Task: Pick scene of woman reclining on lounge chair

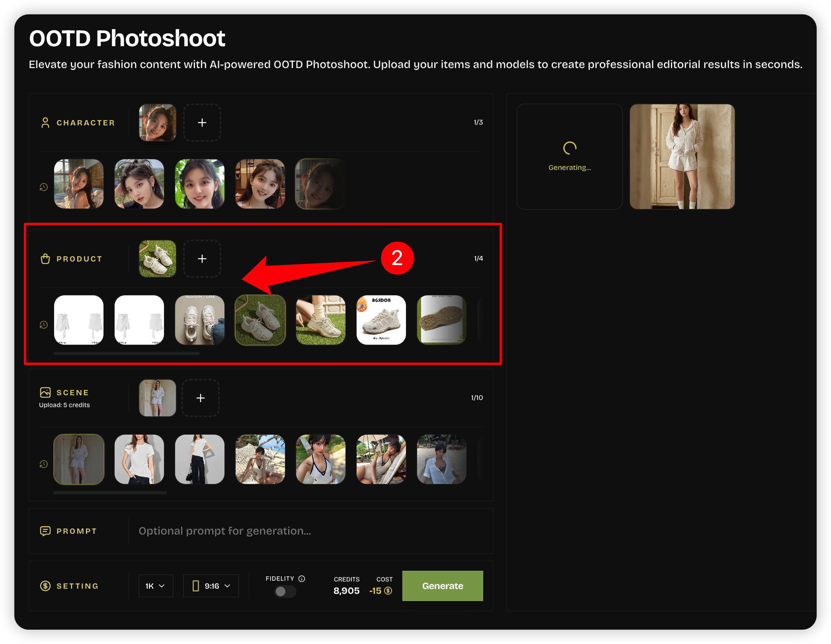Action: pyautogui.click(x=381, y=459)
